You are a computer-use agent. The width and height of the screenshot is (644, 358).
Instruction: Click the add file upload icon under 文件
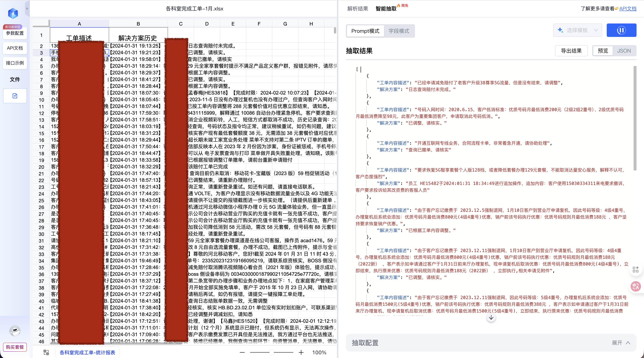tap(15, 96)
